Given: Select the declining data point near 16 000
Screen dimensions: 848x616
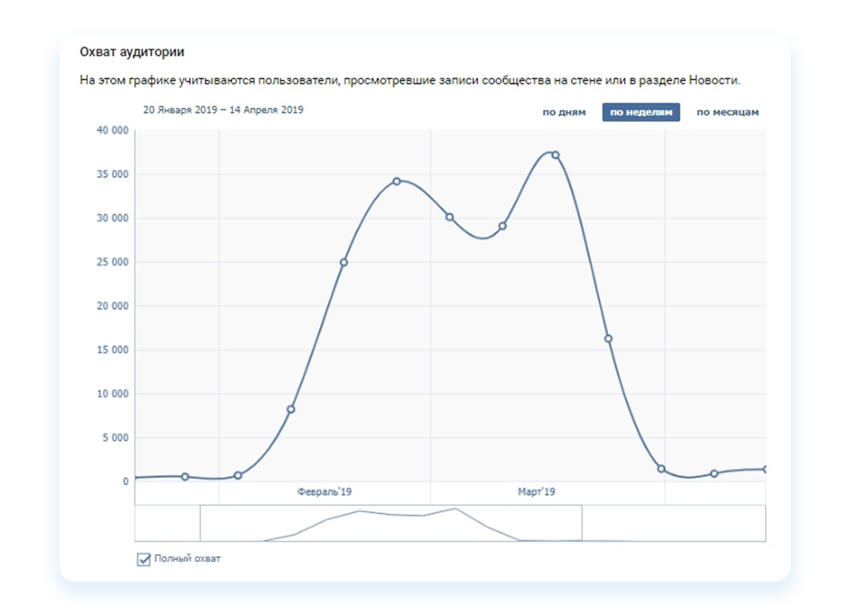Looking at the screenshot, I should (x=608, y=339).
